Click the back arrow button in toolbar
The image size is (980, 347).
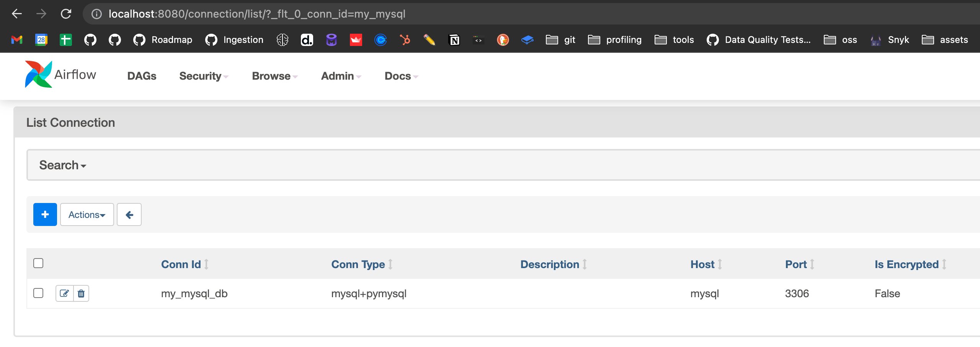pyautogui.click(x=129, y=214)
